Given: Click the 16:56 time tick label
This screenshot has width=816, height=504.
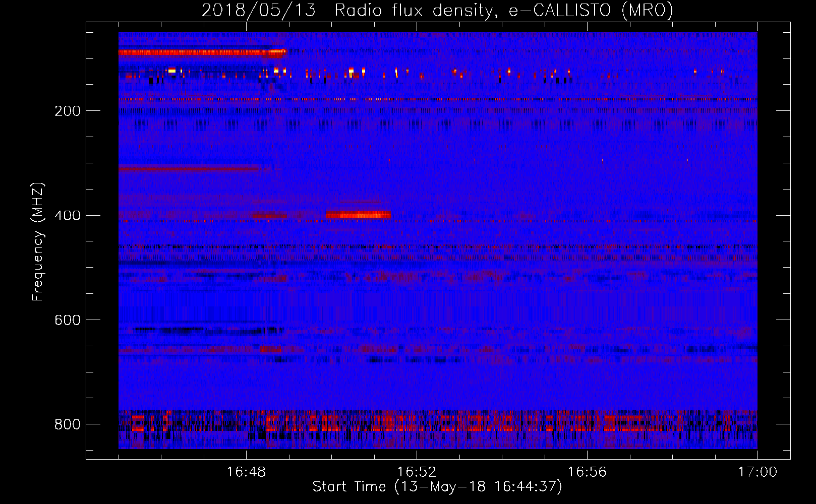Looking at the screenshot, I should 587,472.
